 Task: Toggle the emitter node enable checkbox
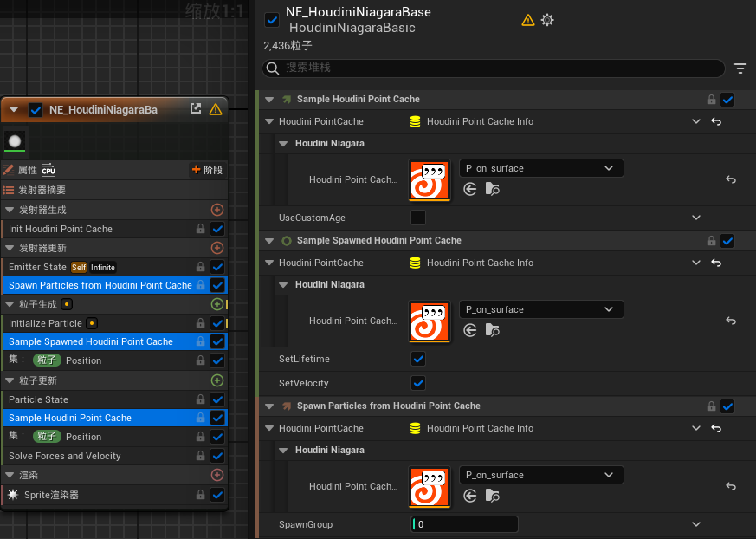pyautogui.click(x=36, y=110)
